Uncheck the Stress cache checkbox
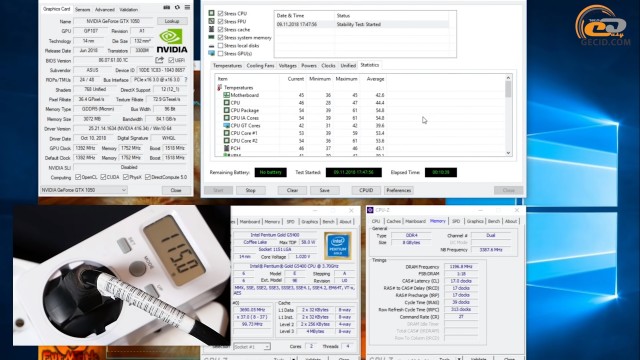640x360 pixels. coord(220,29)
